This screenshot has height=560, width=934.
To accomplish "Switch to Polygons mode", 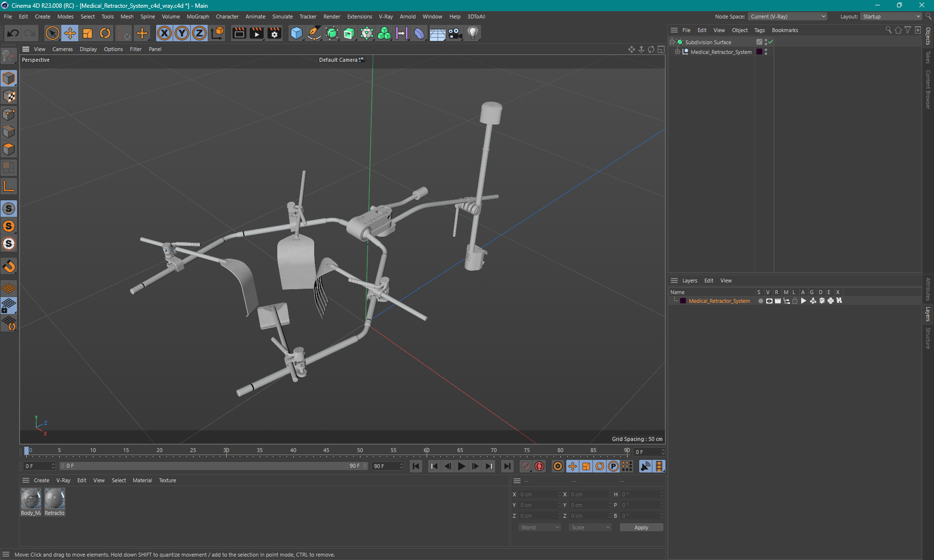I will [9, 149].
